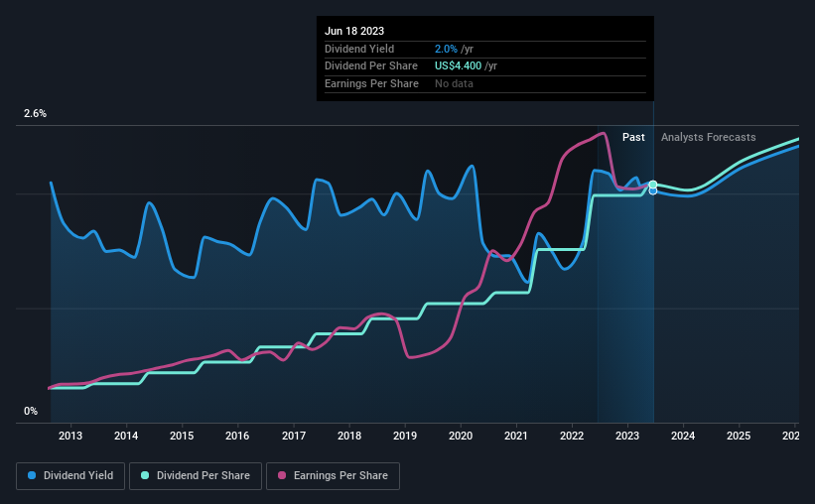Image resolution: width=815 pixels, height=504 pixels.
Task: Click the 2.0% dividend yield value in tooltip
Action: pos(446,49)
